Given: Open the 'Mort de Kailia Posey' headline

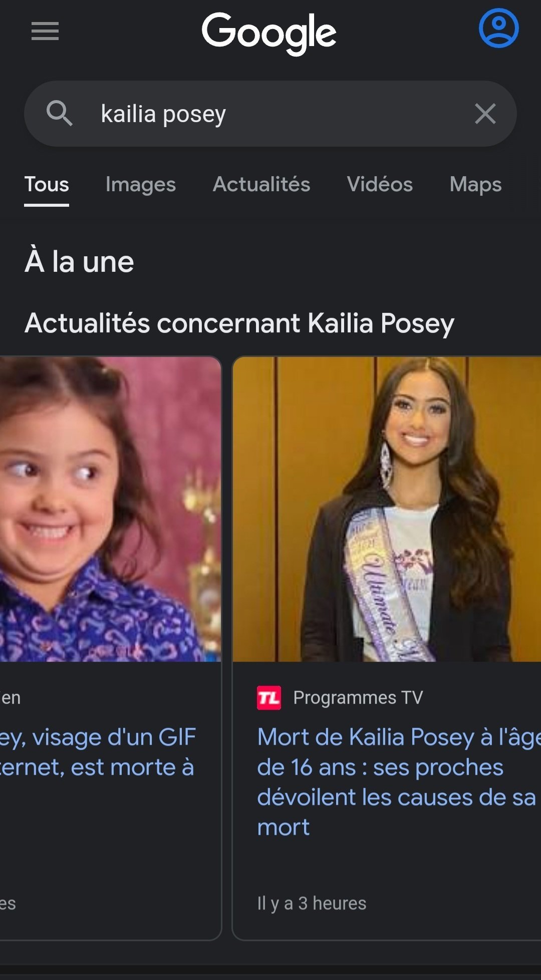Looking at the screenshot, I should 399,782.
